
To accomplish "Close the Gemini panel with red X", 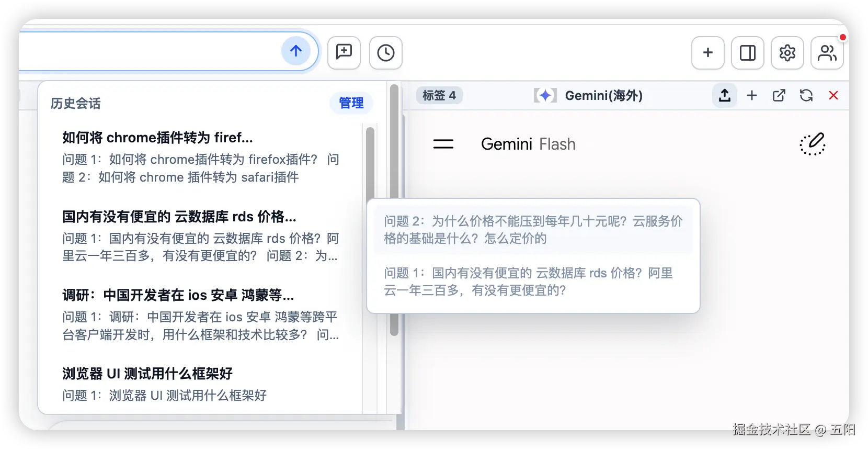I will tap(833, 95).
